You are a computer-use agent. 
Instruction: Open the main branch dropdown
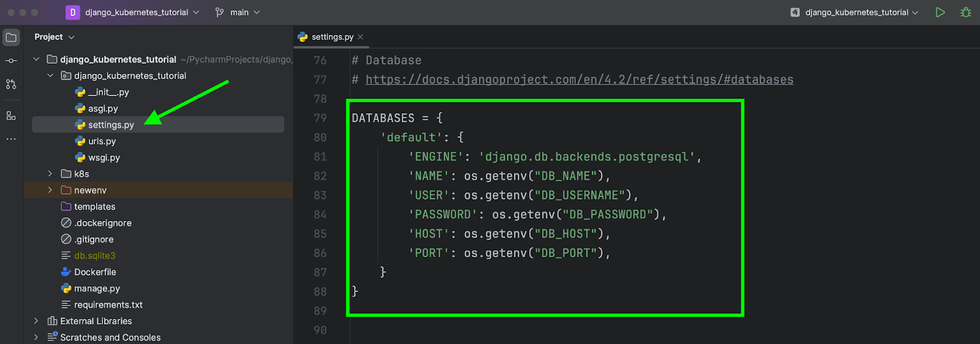(x=238, y=12)
